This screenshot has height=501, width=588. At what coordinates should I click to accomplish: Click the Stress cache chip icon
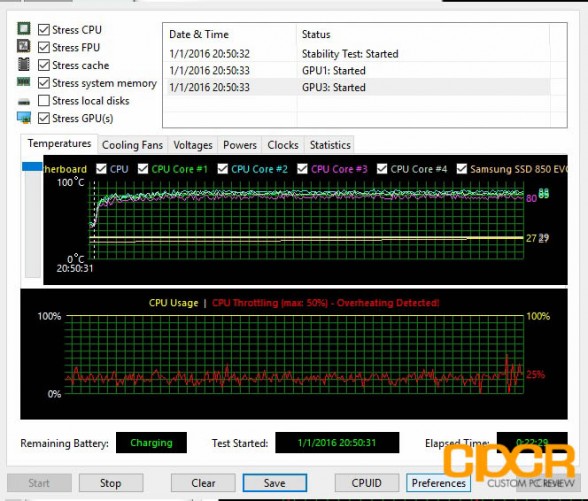(x=24, y=64)
